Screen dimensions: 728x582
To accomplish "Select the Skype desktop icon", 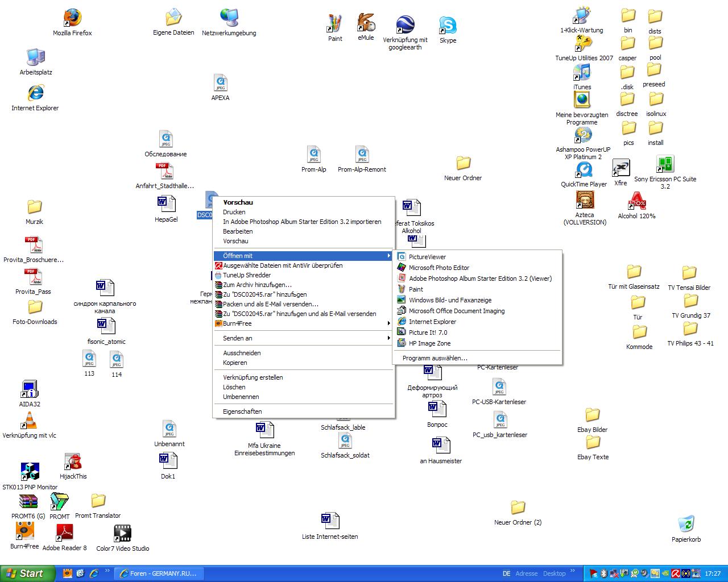I will pyautogui.click(x=448, y=26).
